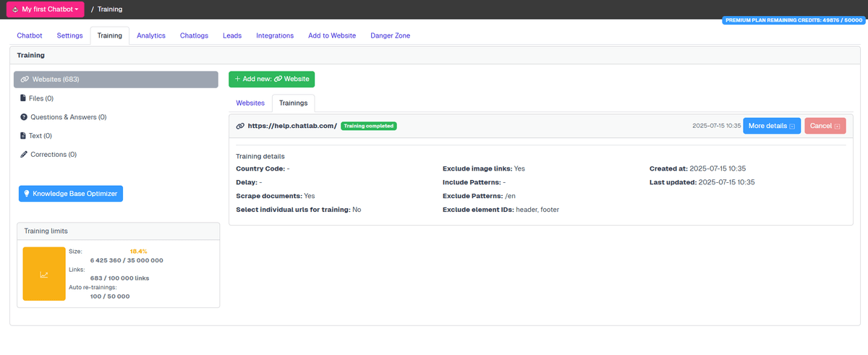868x355 pixels.
Task: Click the link icon next to help.chatlab.com
Action: [240, 126]
